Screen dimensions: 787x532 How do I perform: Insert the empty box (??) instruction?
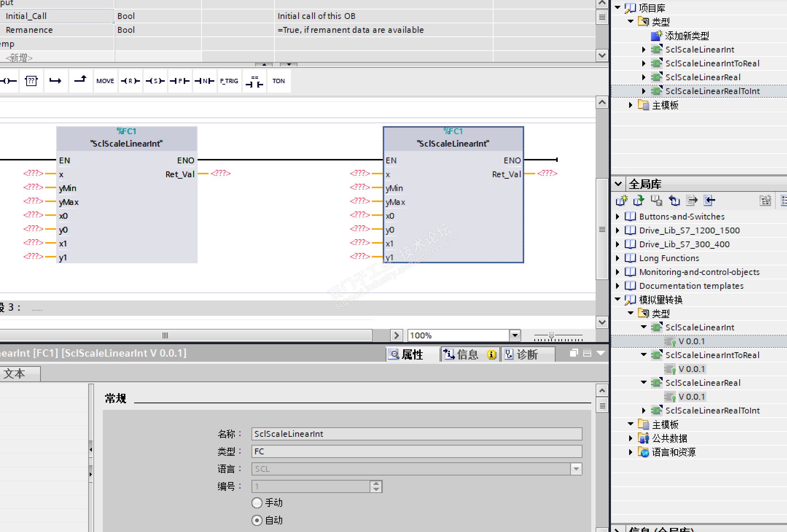(x=31, y=81)
